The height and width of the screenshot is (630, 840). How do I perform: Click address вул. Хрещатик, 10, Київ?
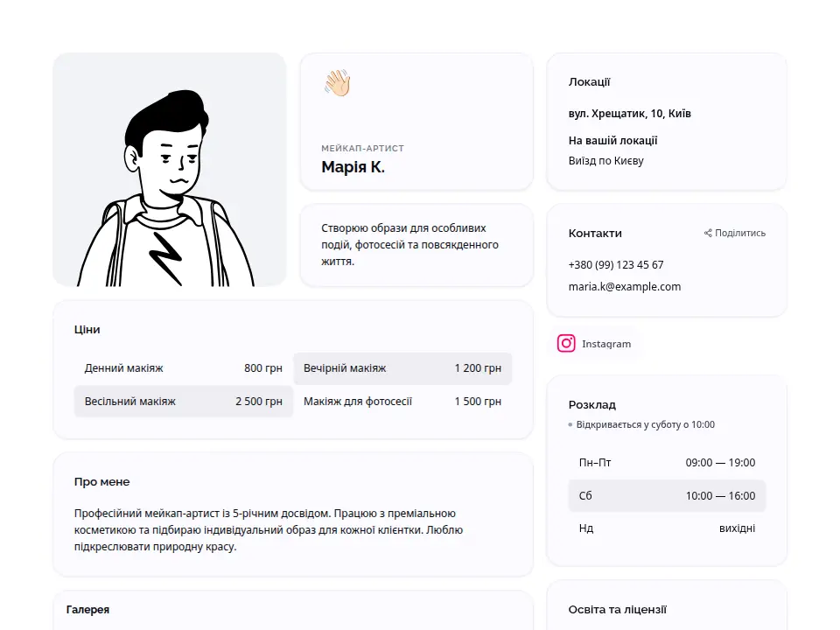pos(629,113)
